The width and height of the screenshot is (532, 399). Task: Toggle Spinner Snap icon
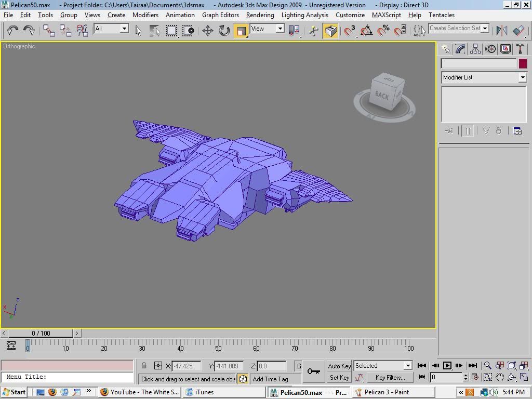[401, 31]
